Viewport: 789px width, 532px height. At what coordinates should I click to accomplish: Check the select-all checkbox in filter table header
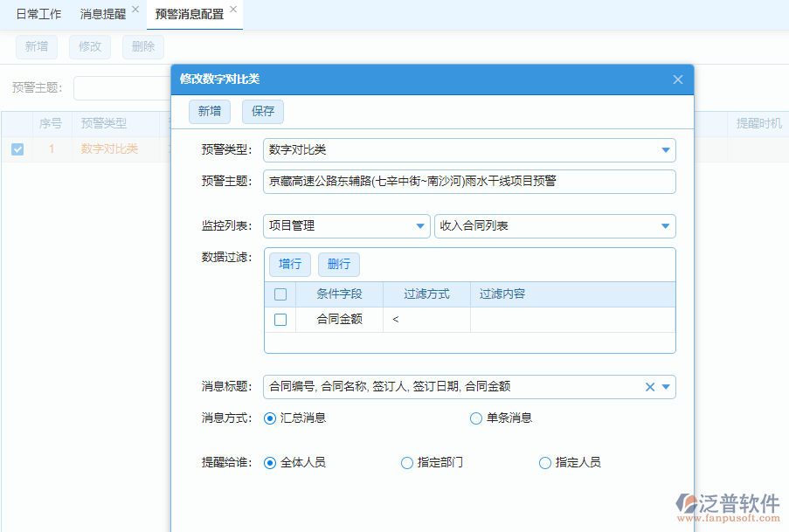click(x=281, y=294)
